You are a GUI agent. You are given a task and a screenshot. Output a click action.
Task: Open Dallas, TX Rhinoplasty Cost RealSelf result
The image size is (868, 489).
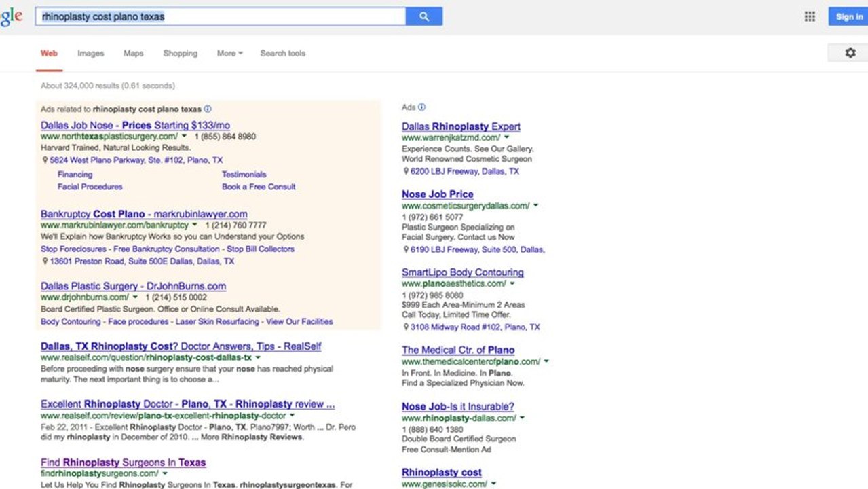[x=181, y=346]
